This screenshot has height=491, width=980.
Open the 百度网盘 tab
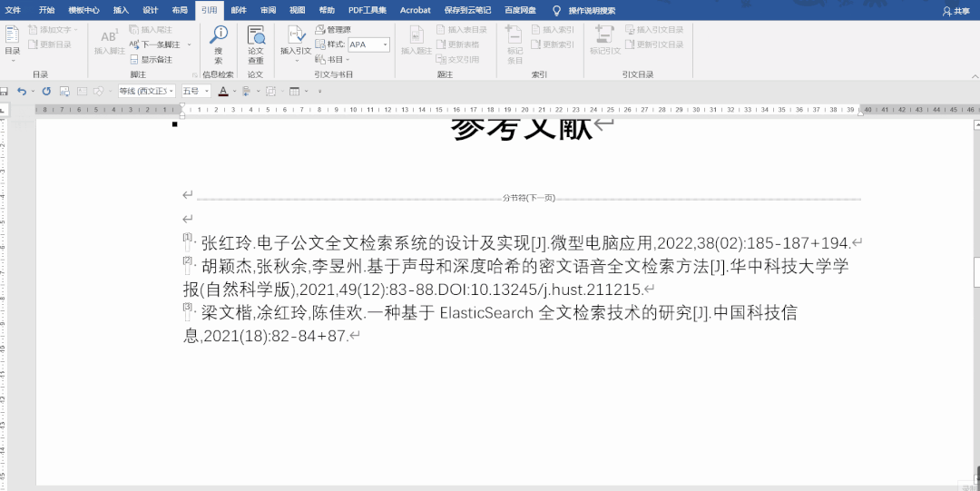520,10
